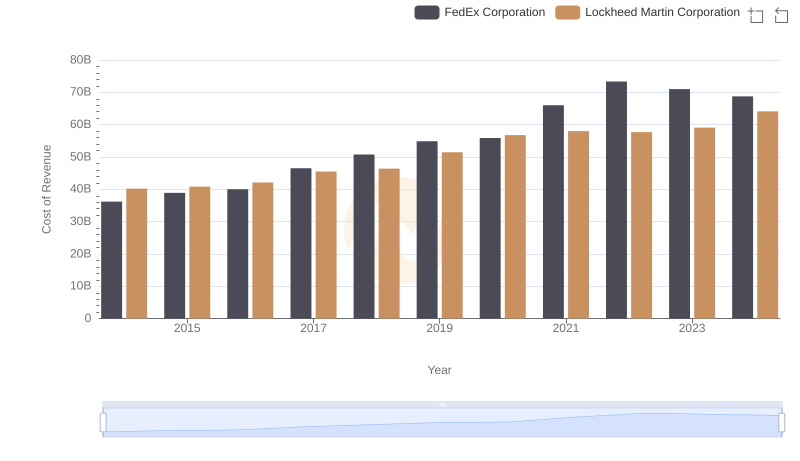Click the Lockheed Martin bar for 2020
This screenshot has height=461, width=800.
515,227
